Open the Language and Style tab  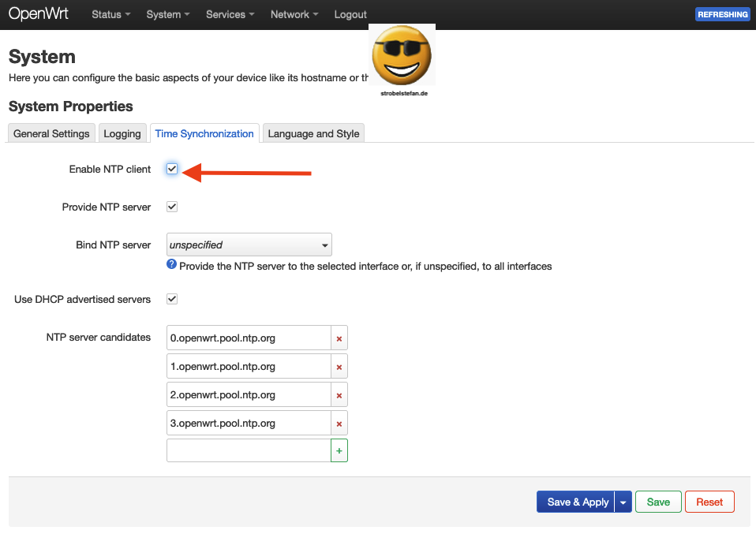tap(313, 133)
